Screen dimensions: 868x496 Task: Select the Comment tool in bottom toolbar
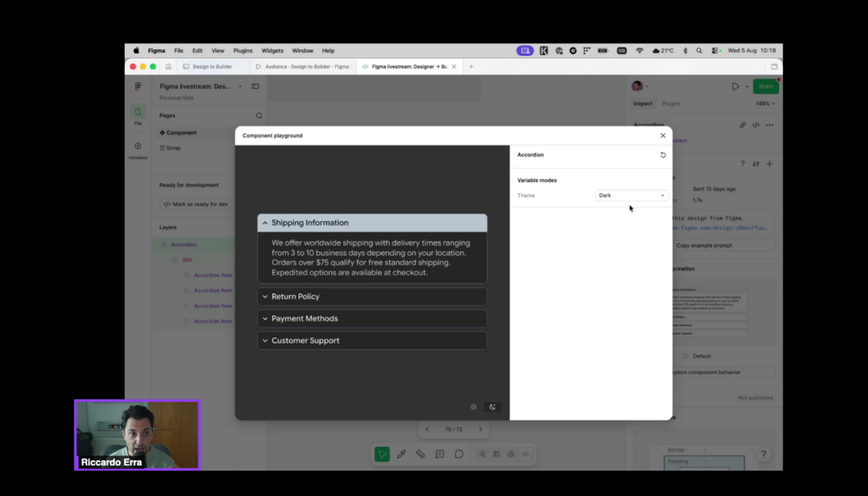[x=459, y=454]
